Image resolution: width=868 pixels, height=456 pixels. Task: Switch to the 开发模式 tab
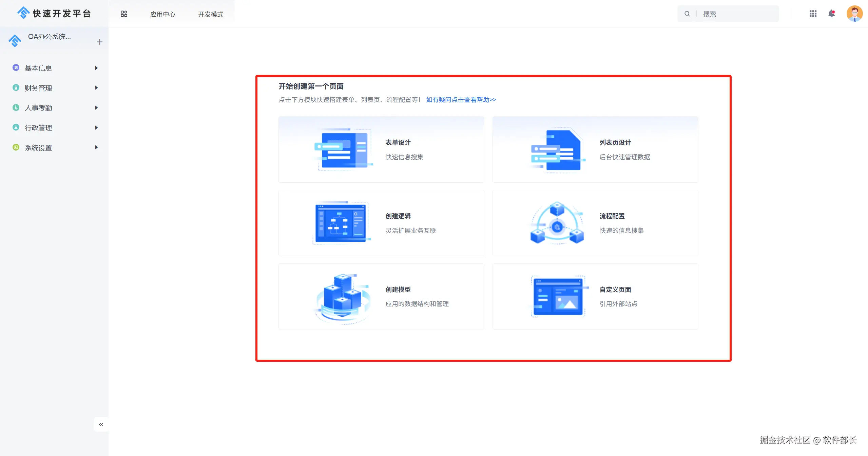point(211,14)
